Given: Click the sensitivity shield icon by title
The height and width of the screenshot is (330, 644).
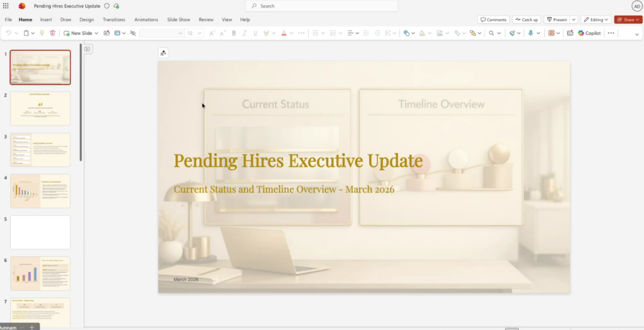Looking at the screenshot, I should pos(107,6).
